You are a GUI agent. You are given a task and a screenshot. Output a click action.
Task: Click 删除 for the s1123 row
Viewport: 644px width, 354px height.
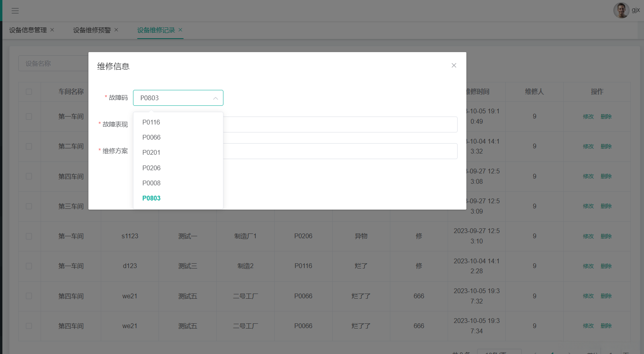(x=606, y=236)
